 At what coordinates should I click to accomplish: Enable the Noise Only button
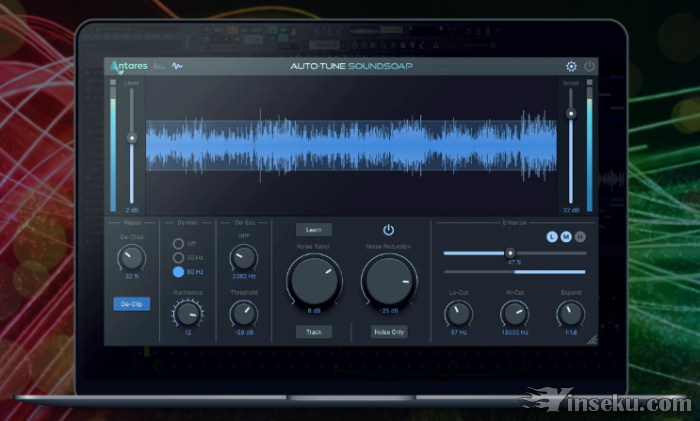click(388, 331)
